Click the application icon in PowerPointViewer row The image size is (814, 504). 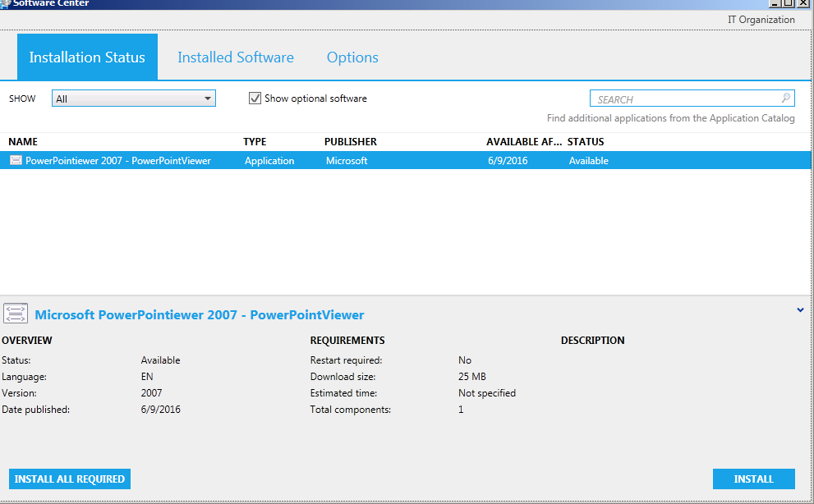pos(16,160)
